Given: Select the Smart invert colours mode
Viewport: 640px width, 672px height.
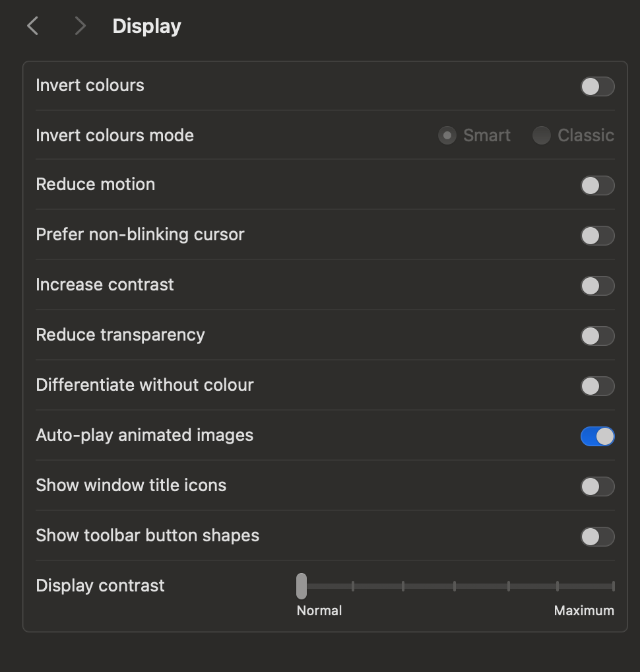Looking at the screenshot, I should (x=447, y=135).
